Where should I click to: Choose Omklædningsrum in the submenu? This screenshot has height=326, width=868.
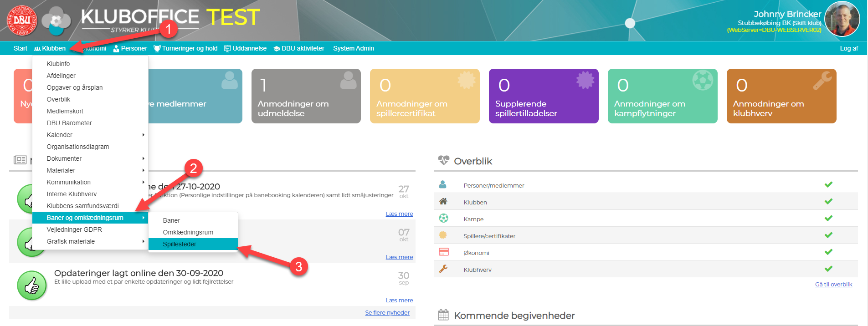(188, 232)
